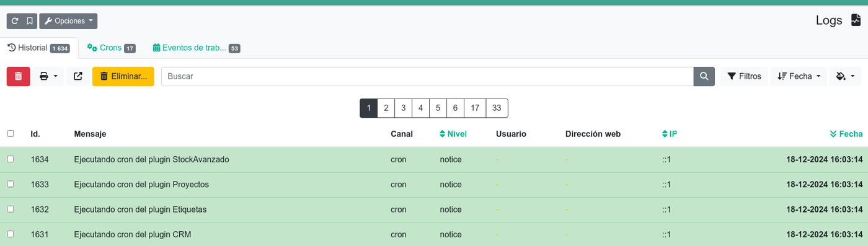Open message 'Ejecutando cron del plugin Etiquetas'
Viewport: 868px width, 246px height.
tap(140, 209)
